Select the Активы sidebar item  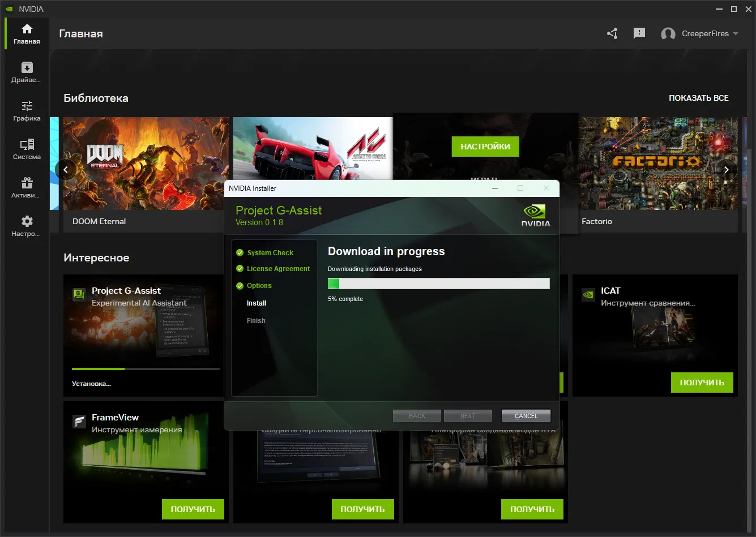26,186
